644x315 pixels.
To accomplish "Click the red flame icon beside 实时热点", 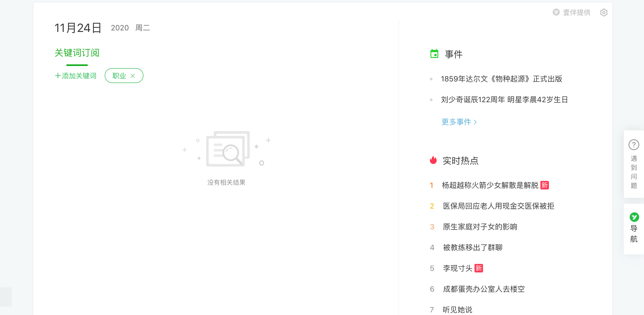I will [x=433, y=160].
